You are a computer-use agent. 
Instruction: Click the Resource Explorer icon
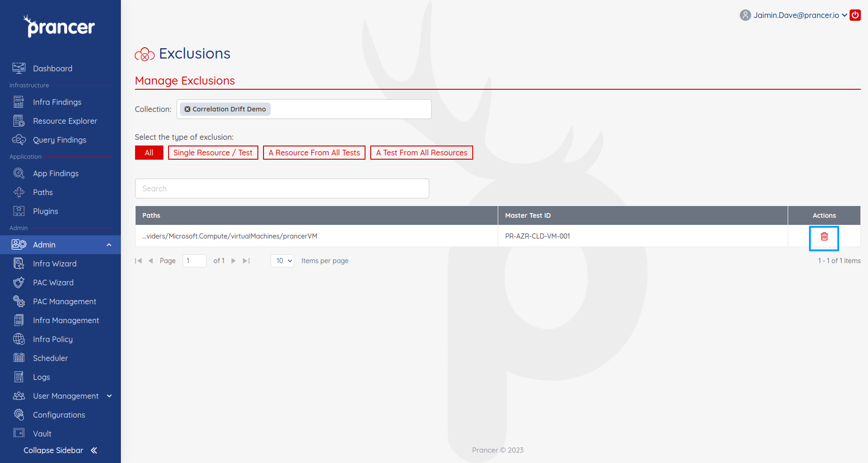coord(19,121)
